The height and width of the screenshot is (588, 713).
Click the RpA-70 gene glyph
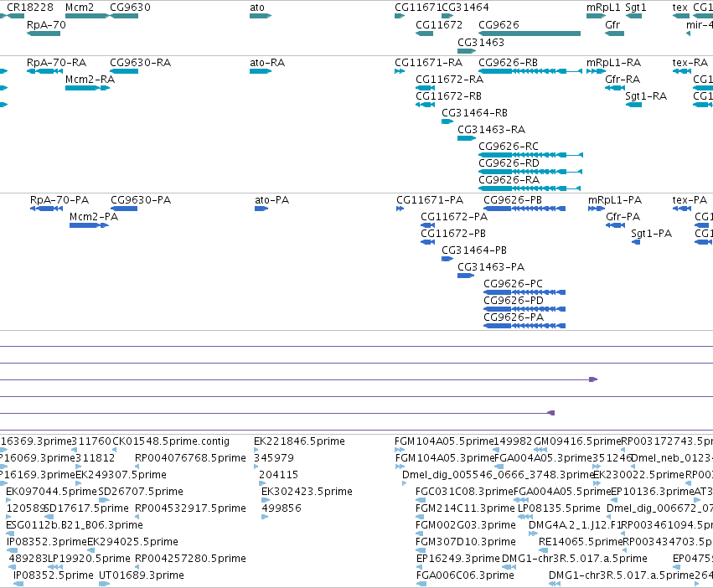[x=44, y=34]
